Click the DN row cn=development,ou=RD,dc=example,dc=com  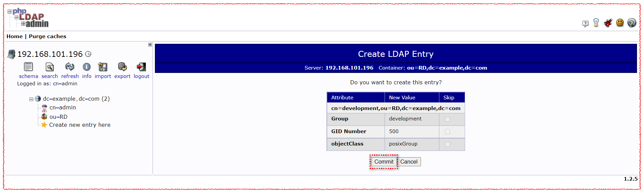(396, 108)
